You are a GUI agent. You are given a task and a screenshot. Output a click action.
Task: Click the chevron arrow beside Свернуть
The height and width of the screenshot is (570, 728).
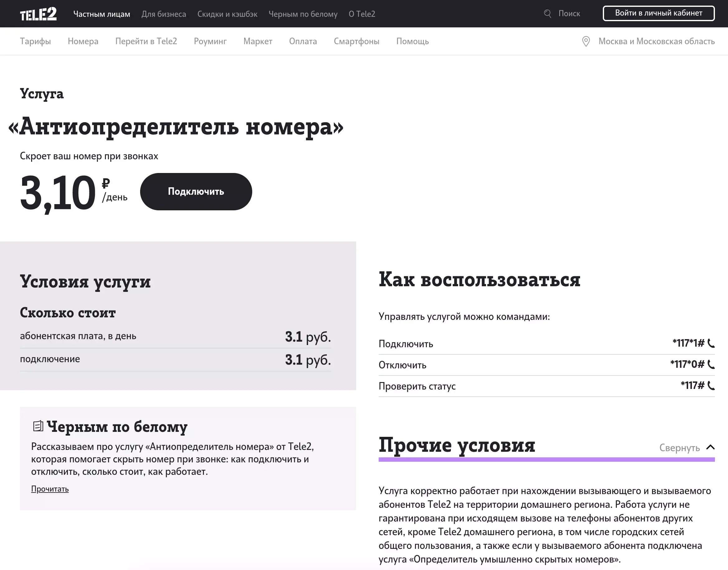(x=710, y=447)
